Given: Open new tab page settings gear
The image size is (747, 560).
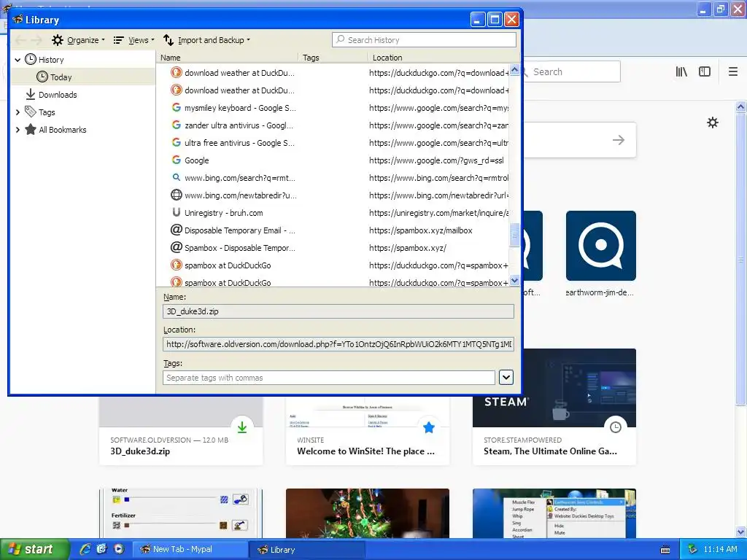Looking at the screenshot, I should pos(713,122).
